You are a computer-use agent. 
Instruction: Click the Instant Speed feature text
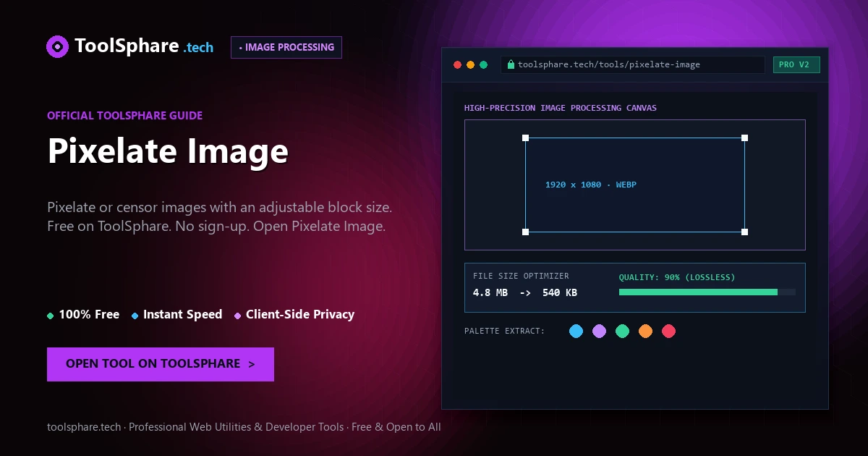[x=182, y=315]
